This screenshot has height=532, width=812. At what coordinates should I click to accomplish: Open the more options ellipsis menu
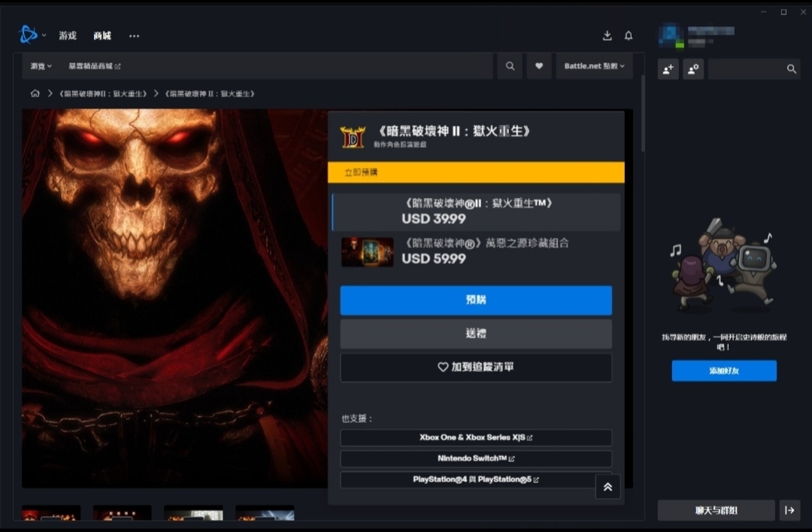134,36
